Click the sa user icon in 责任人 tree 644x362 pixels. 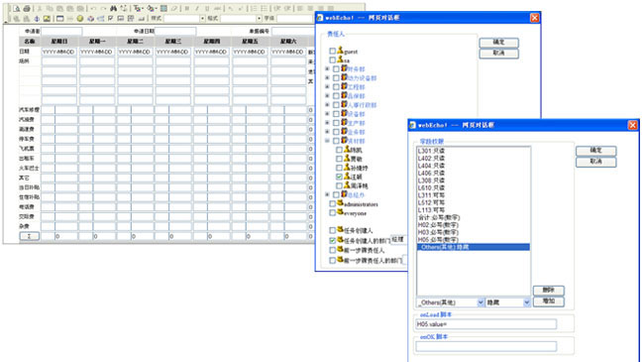340,60
